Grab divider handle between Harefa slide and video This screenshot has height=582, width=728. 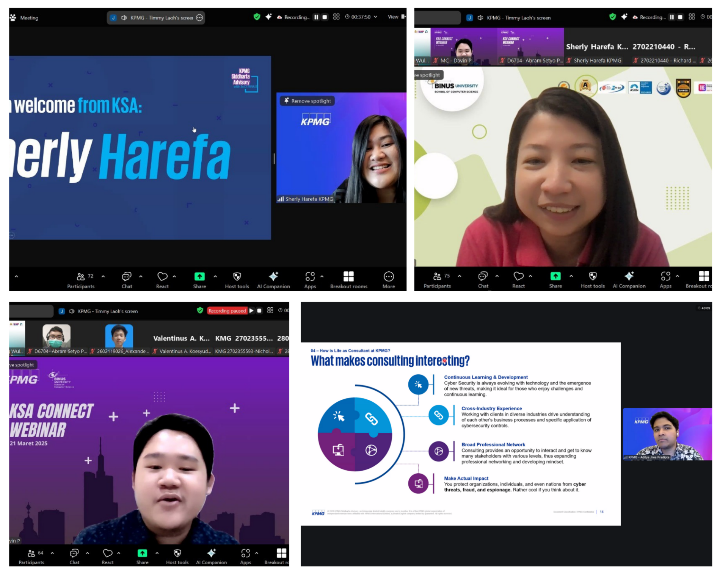(274, 158)
